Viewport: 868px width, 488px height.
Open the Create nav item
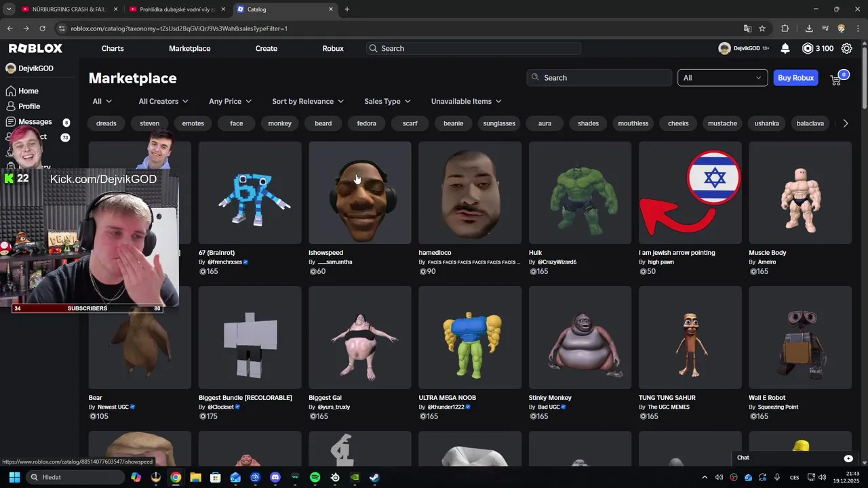[266, 48]
